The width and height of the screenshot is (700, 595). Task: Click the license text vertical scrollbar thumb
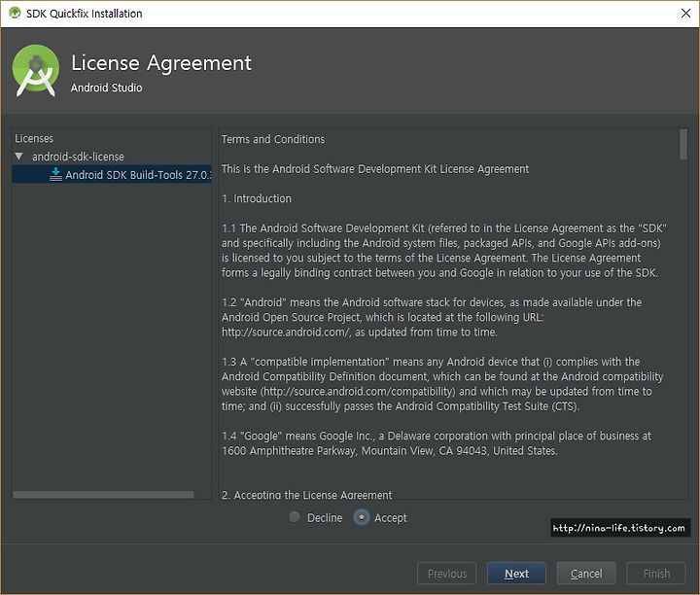point(682,144)
